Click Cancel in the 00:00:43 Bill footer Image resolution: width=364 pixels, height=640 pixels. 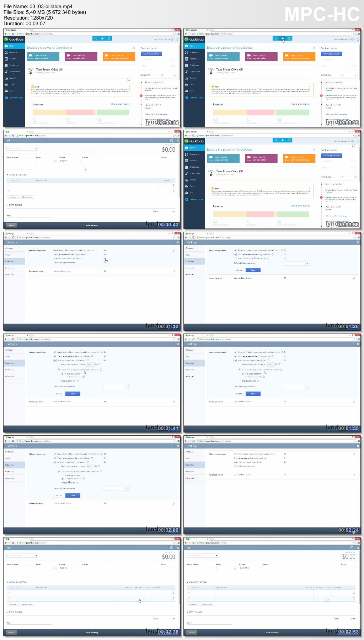click(11, 225)
